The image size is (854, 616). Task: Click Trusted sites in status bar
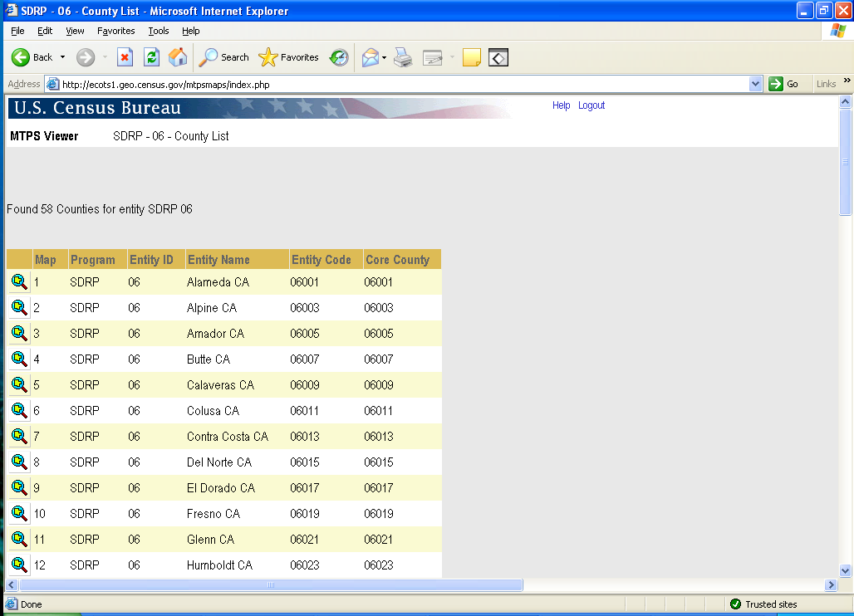click(x=764, y=604)
